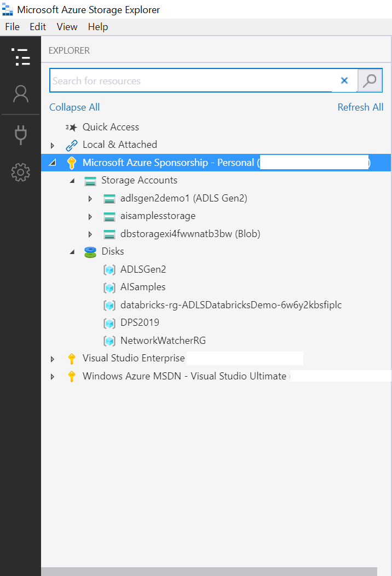The image size is (392, 576).
Task: Click the DPS2019 resource group icon
Action: point(109,323)
